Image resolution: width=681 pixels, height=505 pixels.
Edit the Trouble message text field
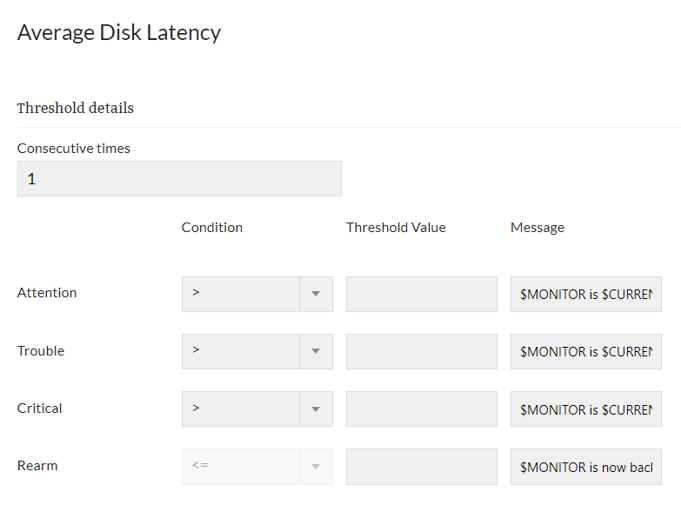click(x=586, y=351)
